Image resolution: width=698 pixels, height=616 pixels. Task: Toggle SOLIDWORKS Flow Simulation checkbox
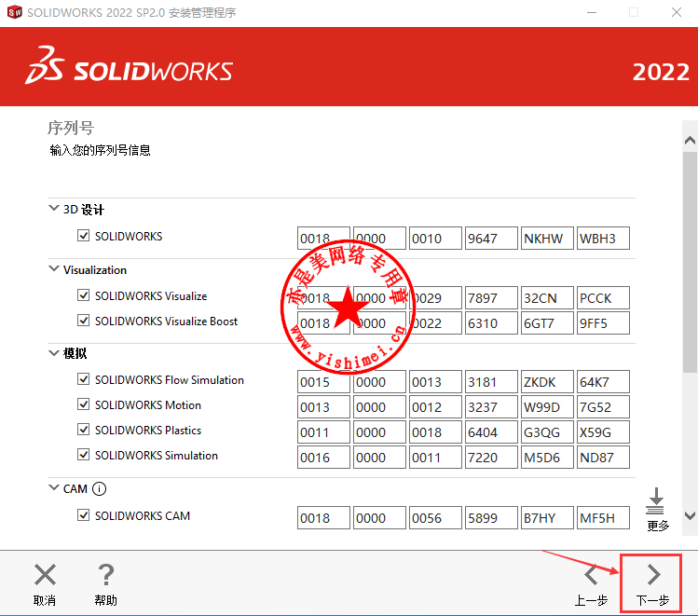(83, 379)
